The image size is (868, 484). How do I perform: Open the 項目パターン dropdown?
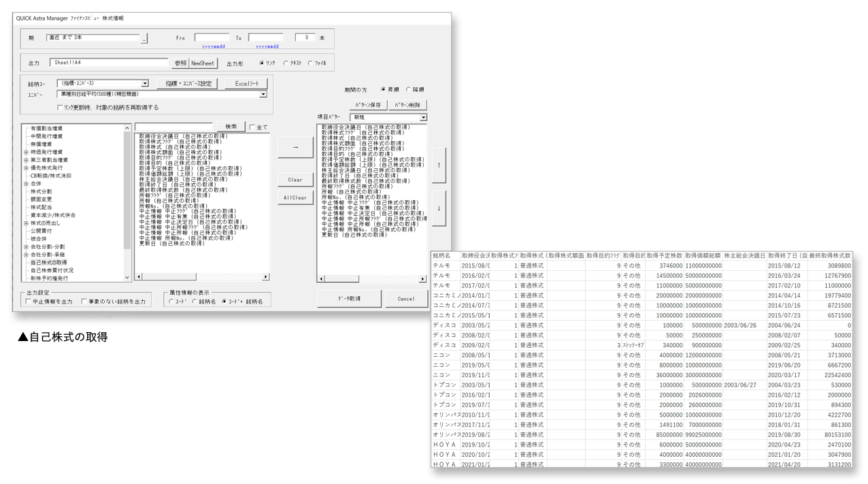click(424, 118)
